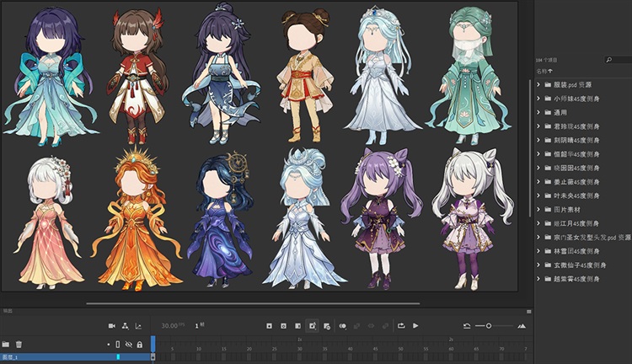Click the layer parenting view icon
The height and width of the screenshot is (364, 632).
[125, 325]
